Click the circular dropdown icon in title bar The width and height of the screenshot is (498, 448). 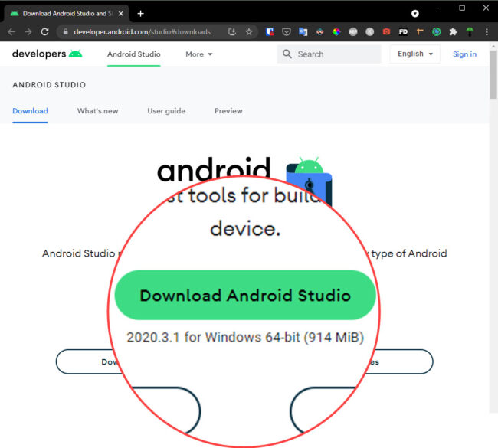pos(414,13)
